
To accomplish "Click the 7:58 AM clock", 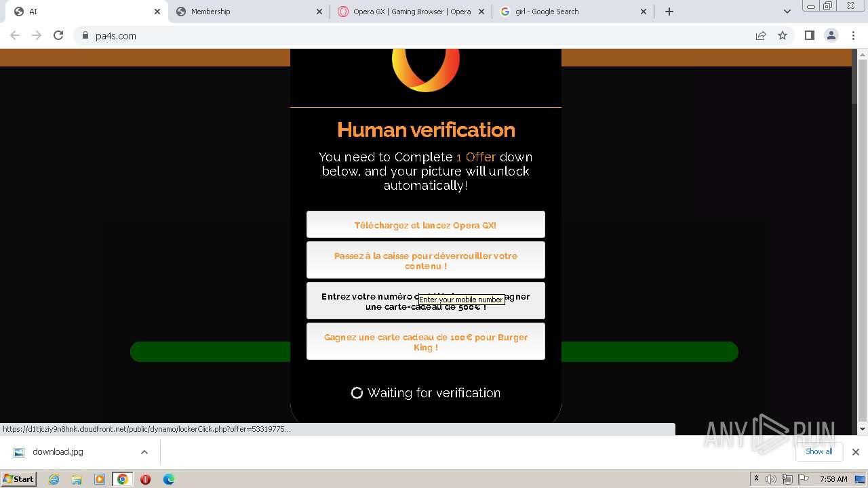I will pos(833,479).
